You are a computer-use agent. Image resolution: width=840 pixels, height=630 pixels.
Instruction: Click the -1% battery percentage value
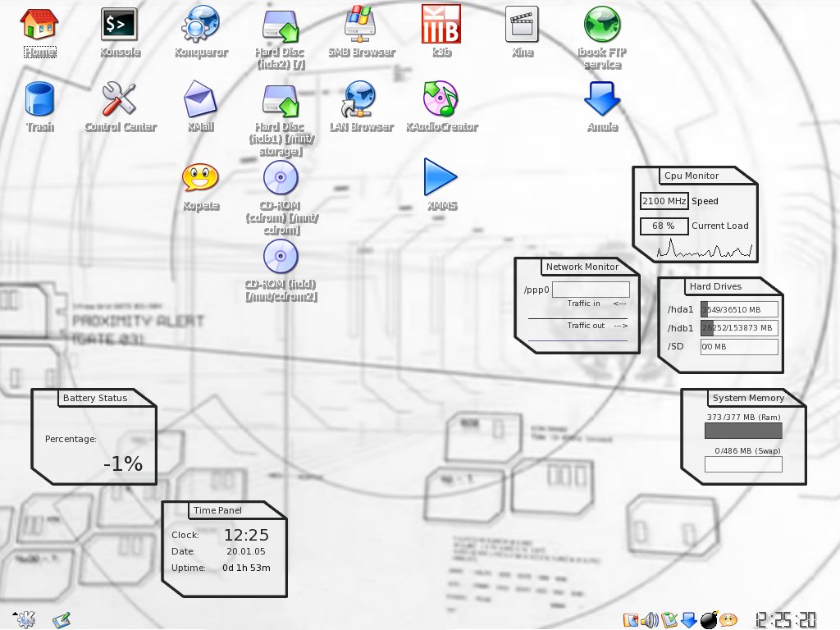pyautogui.click(x=123, y=463)
